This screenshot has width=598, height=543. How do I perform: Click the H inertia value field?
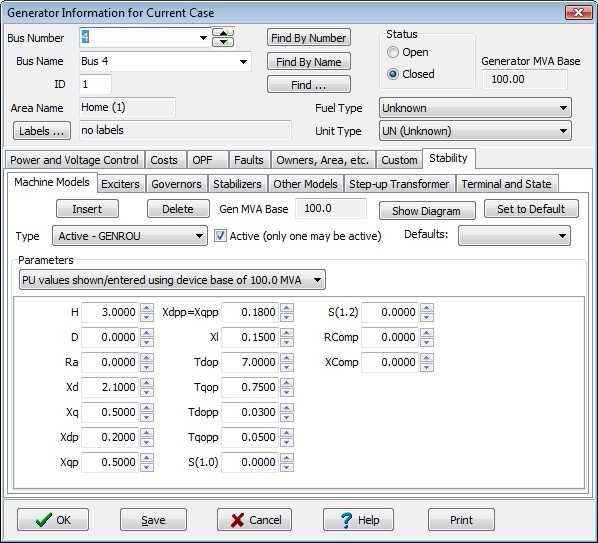coord(110,312)
